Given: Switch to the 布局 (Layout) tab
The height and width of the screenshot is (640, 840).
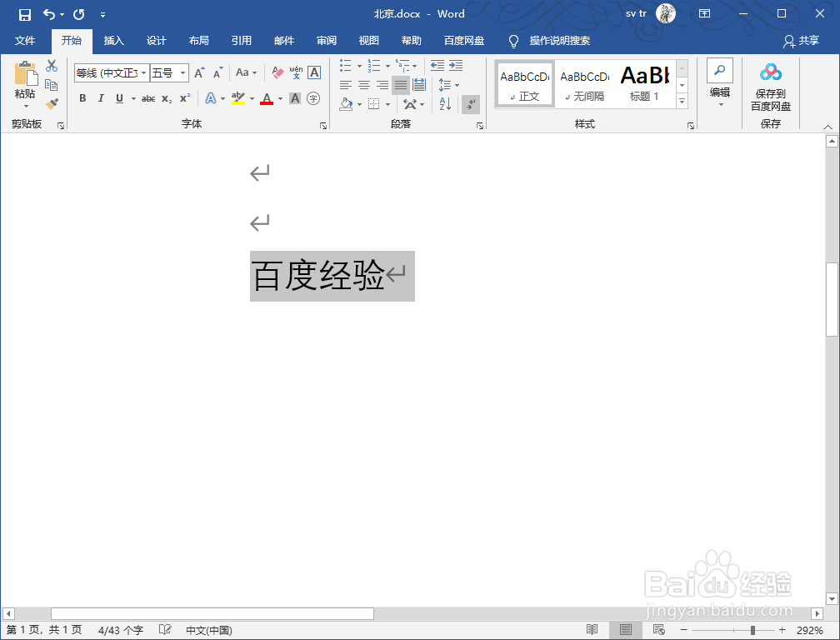Looking at the screenshot, I should coord(198,41).
